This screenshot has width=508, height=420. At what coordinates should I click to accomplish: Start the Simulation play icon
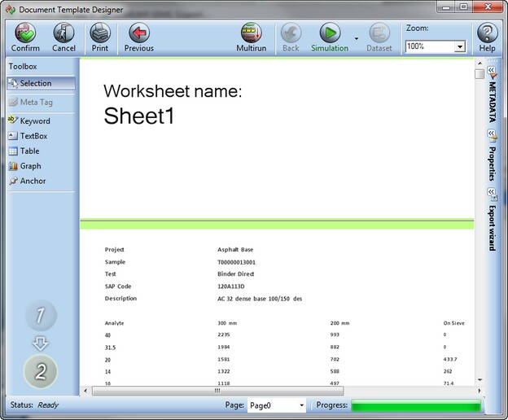[330, 33]
